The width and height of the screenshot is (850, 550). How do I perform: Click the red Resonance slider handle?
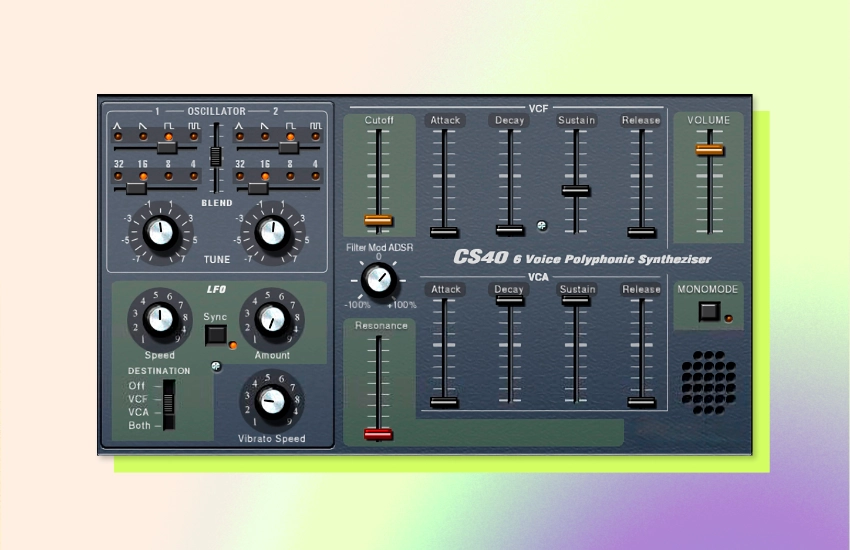pos(378,433)
